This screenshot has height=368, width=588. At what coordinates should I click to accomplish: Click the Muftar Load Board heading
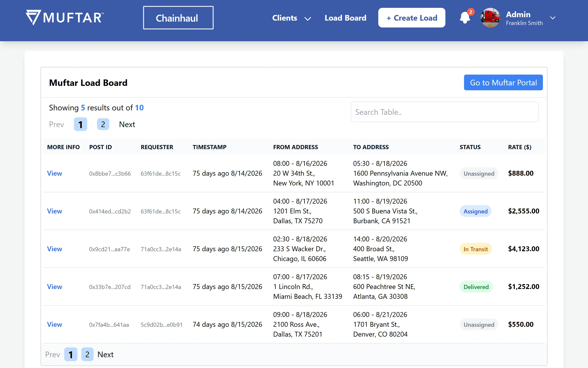pyautogui.click(x=88, y=83)
